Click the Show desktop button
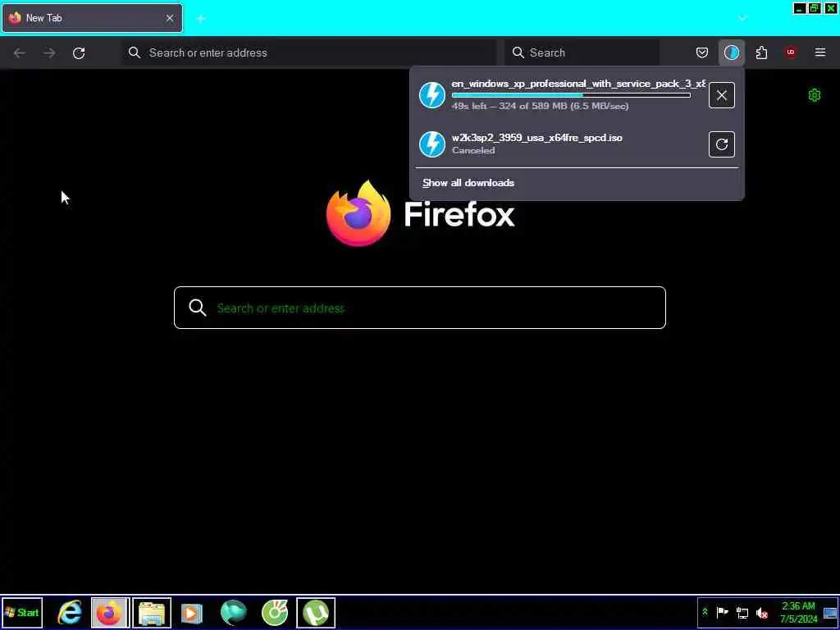Screen dimensions: 840x630 tap(830, 613)
